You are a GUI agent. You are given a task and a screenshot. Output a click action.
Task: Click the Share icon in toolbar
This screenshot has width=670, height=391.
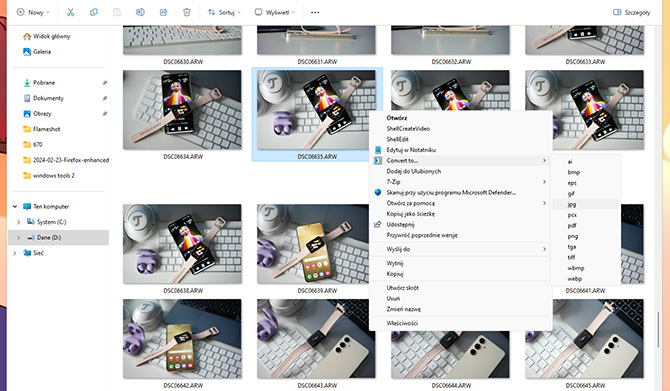point(163,12)
